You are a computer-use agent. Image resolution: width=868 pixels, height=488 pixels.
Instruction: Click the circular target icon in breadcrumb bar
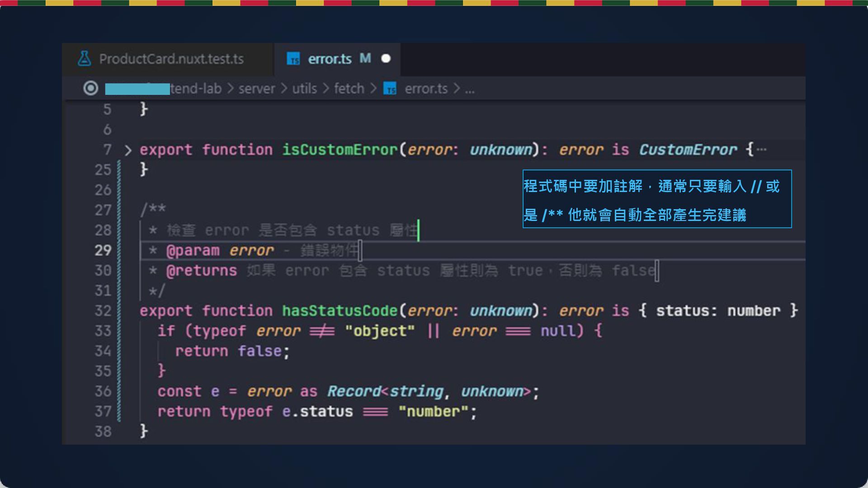[x=90, y=89]
